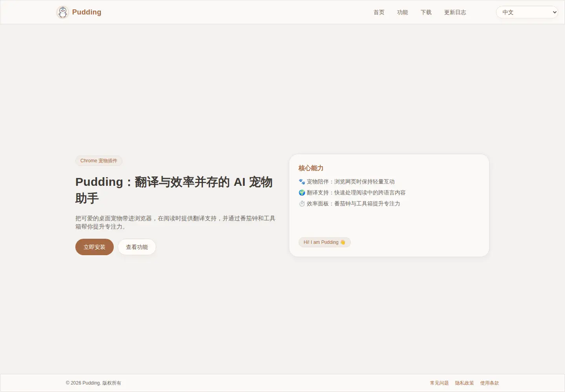Click the 核心能力 heading

pos(311,168)
